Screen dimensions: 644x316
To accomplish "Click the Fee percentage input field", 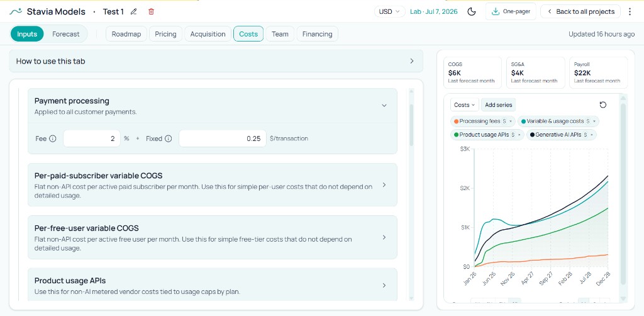I will 92,138.
